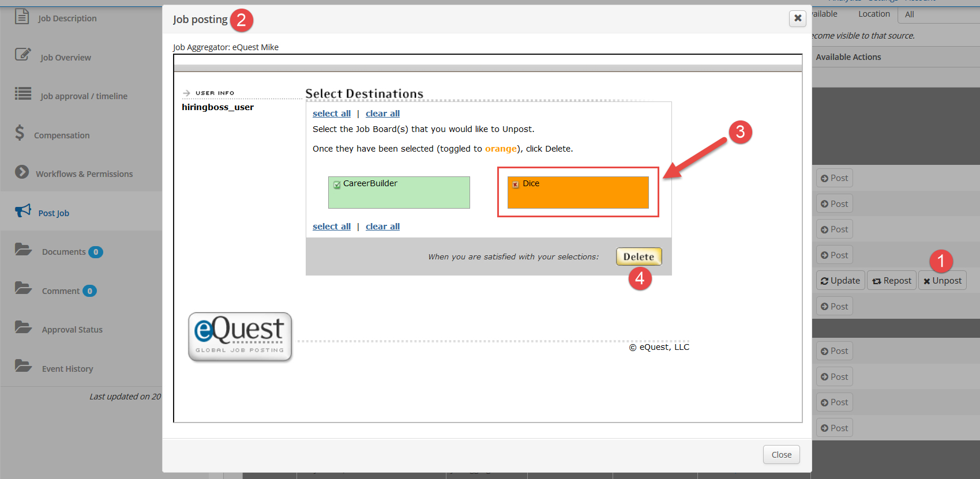Click the eQuest Global Job Posting logo
The height and width of the screenshot is (479, 980).
[x=240, y=337]
